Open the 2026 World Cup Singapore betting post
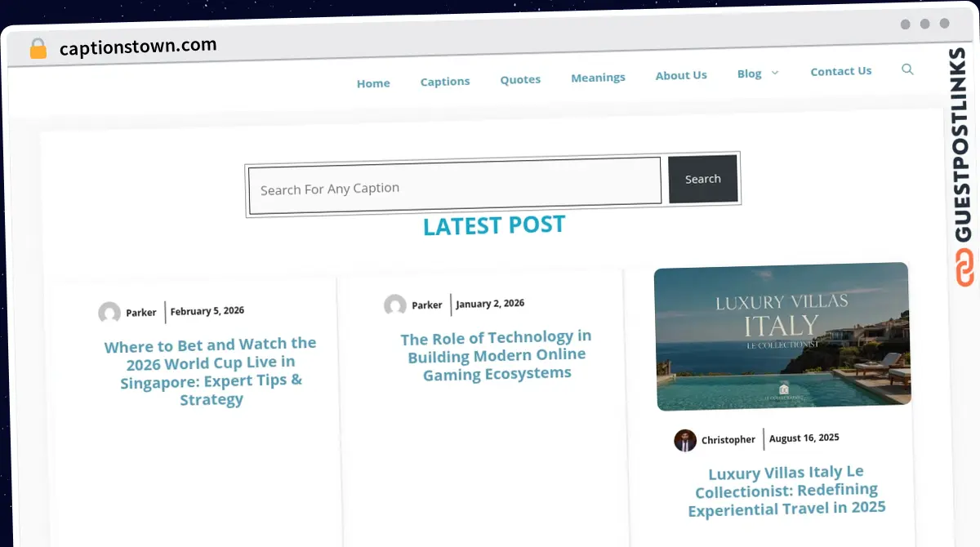 pos(211,371)
